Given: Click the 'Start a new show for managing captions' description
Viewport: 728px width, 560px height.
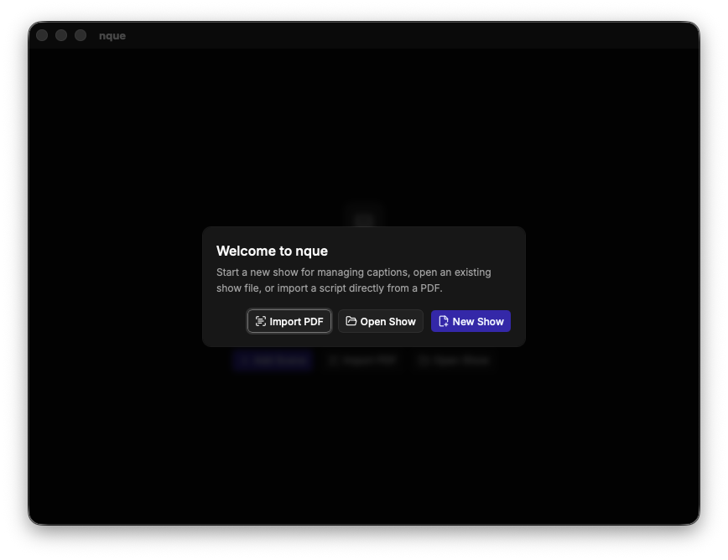Looking at the screenshot, I should point(354,280).
